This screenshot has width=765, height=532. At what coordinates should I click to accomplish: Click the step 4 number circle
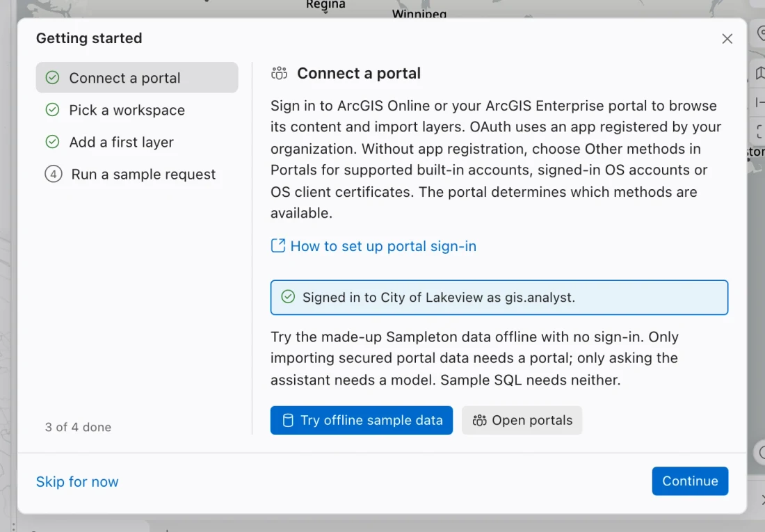click(53, 175)
